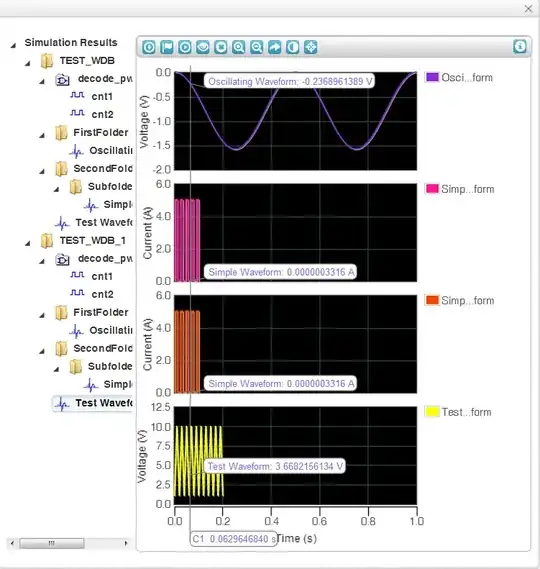Open the info icon at toolbar right
Screen dimensions: 540x569
pos(520,46)
